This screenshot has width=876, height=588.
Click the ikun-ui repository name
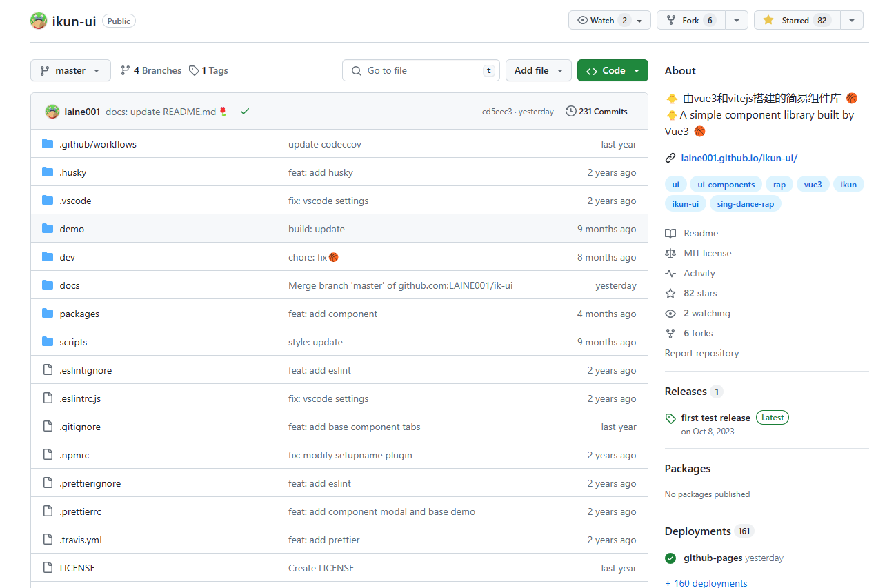[x=74, y=21]
